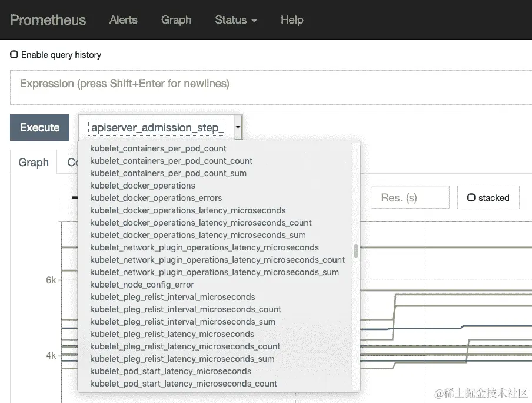Select kubelet_network_plugin_operations_latency_microseconds_count metric
The width and height of the screenshot is (532, 403).
coord(218,260)
